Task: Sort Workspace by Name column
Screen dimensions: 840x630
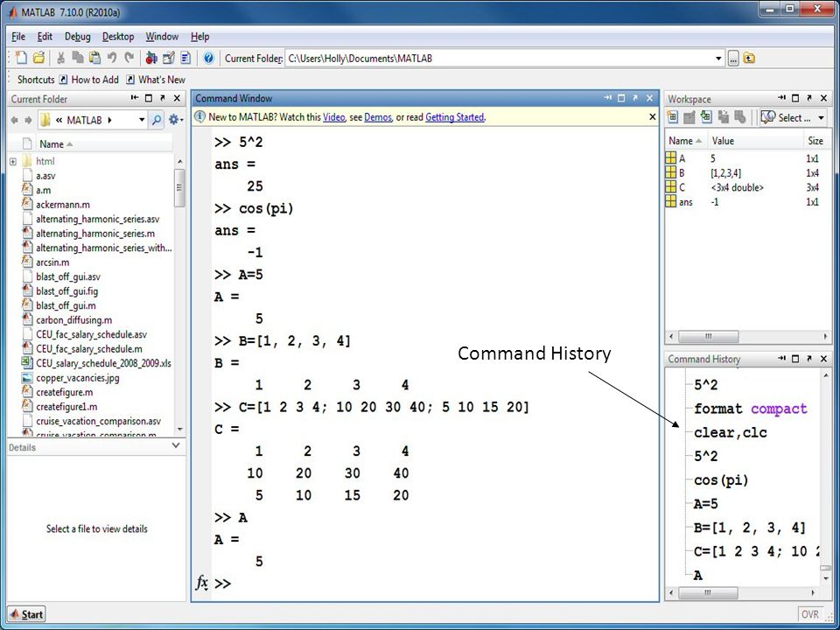Action: 684,141
